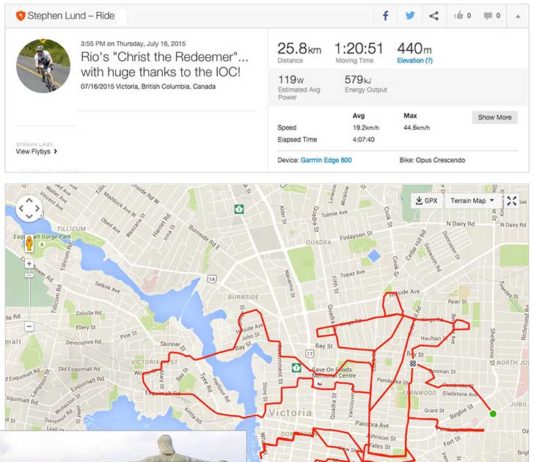The width and height of the screenshot is (534, 462).
Task: Download the route via GPX button
Action: pyautogui.click(x=426, y=201)
